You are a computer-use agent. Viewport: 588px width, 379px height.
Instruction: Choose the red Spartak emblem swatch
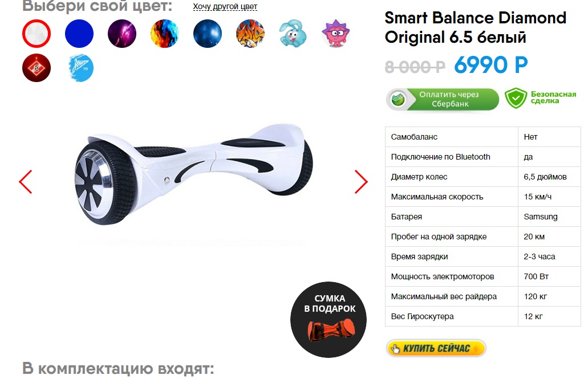[x=37, y=68]
